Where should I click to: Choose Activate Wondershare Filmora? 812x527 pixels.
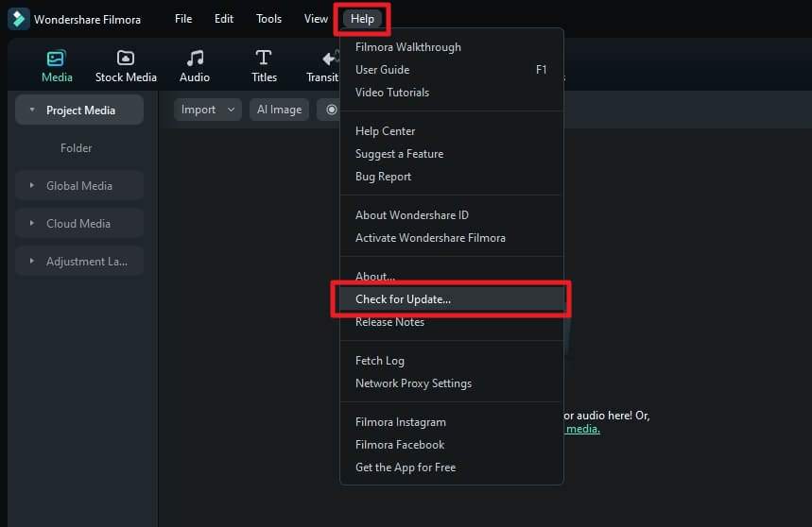pyautogui.click(x=451, y=238)
